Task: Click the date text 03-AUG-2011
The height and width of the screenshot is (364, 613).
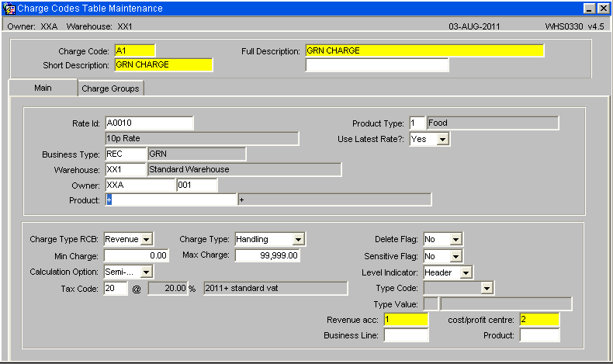Action: 474,26
